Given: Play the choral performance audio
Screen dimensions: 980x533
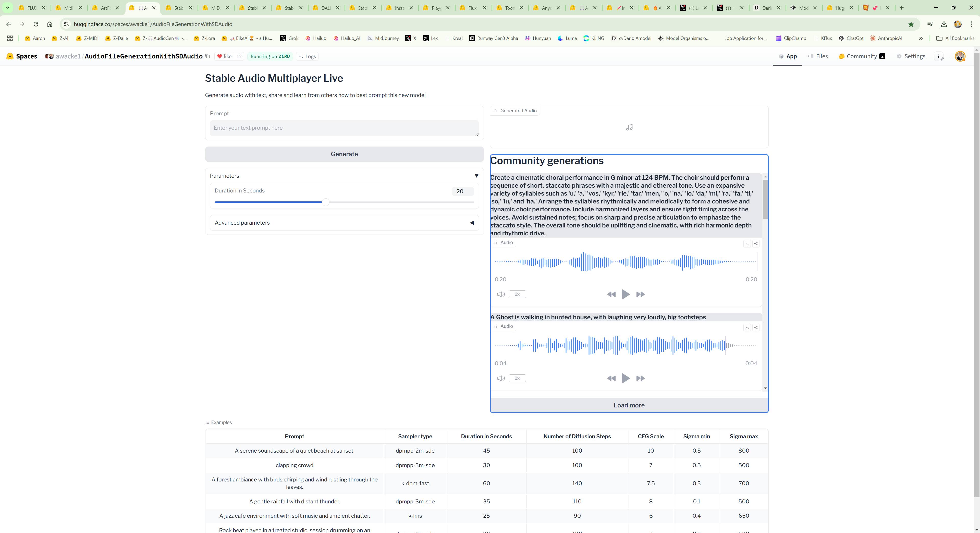Looking at the screenshot, I should 626,294.
